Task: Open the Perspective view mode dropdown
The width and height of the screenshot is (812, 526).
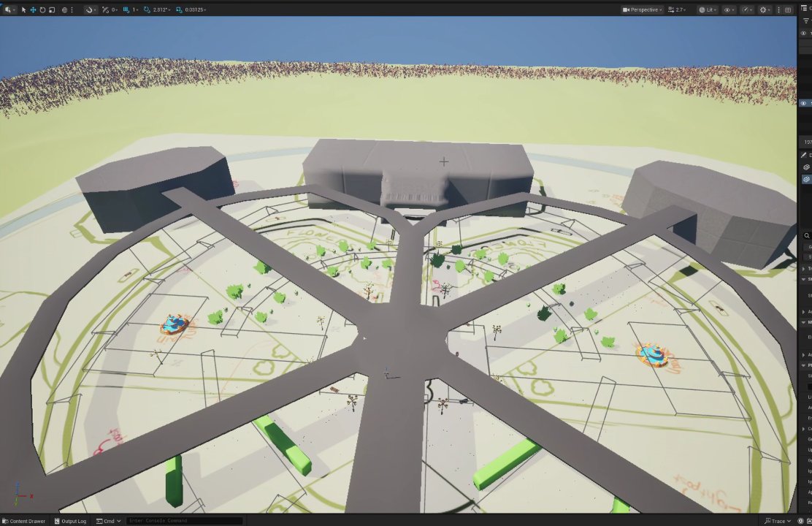Action: (642, 9)
